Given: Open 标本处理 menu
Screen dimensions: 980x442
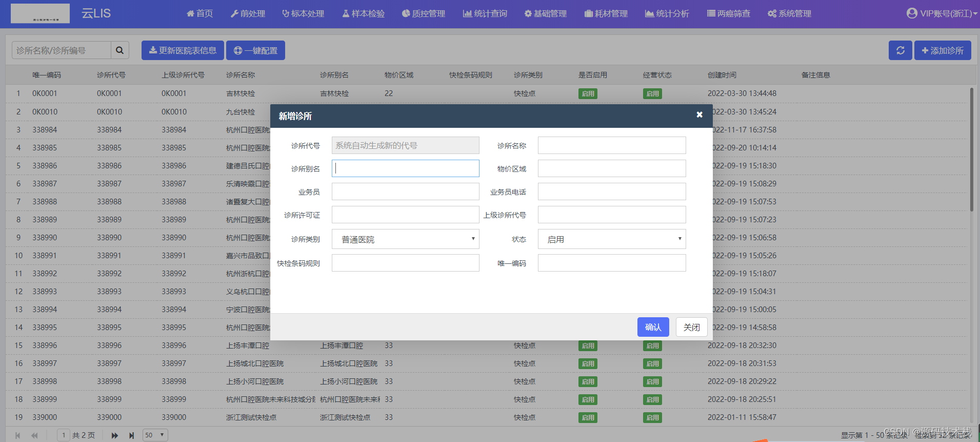Looking at the screenshot, I should 303,13.
